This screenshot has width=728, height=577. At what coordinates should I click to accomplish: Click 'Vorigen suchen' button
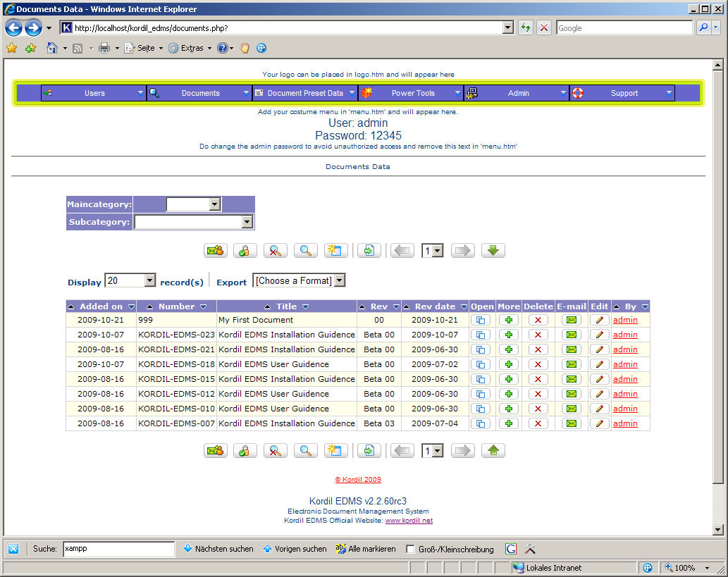point(295,549)
